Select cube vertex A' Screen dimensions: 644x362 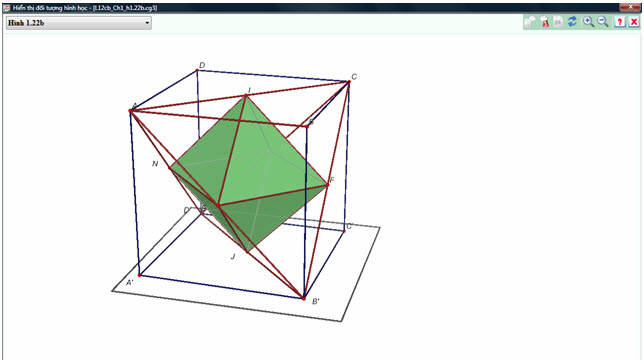[x=140, y=275]
